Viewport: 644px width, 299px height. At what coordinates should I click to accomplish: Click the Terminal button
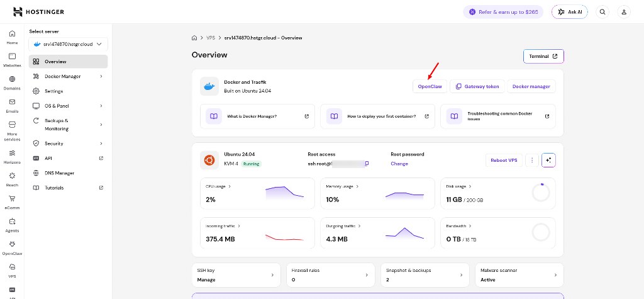543,57
